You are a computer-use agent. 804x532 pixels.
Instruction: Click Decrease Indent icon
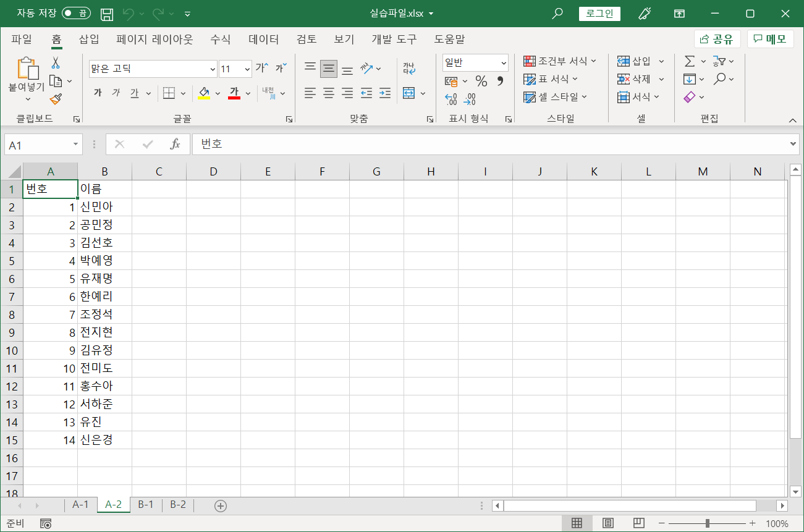(366, 93)
